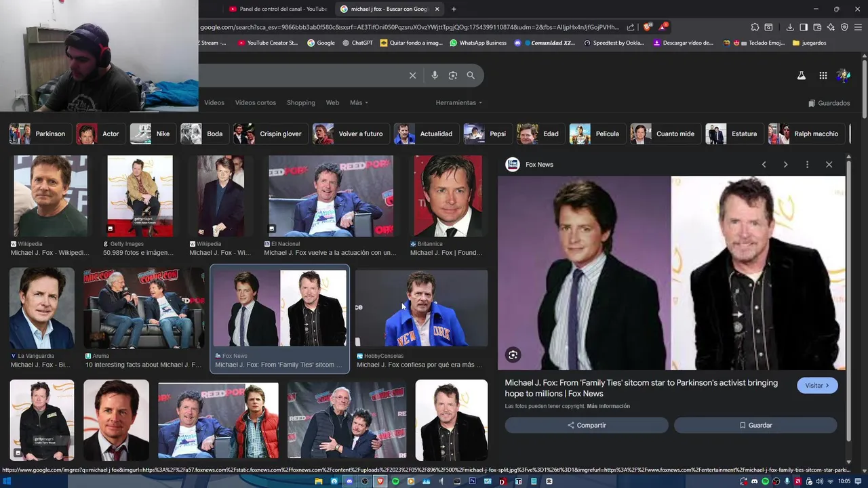Open WhatsApp Business bookmark

478,43
